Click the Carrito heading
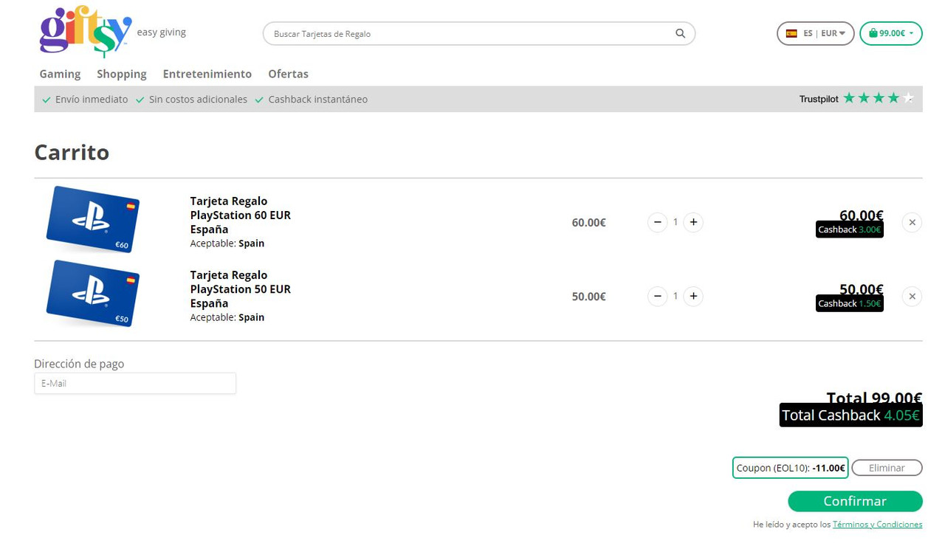The image size is (945, 560). coord(72,152)
